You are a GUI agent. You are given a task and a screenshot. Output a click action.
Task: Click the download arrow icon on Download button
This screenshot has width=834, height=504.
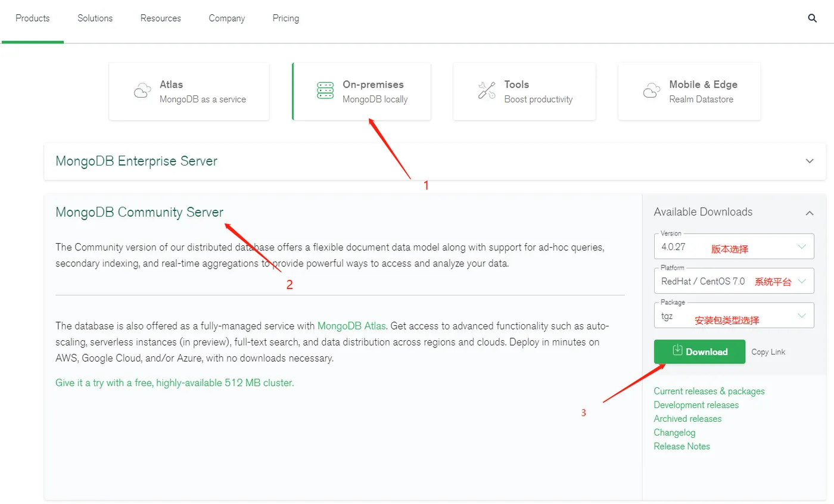677,350
